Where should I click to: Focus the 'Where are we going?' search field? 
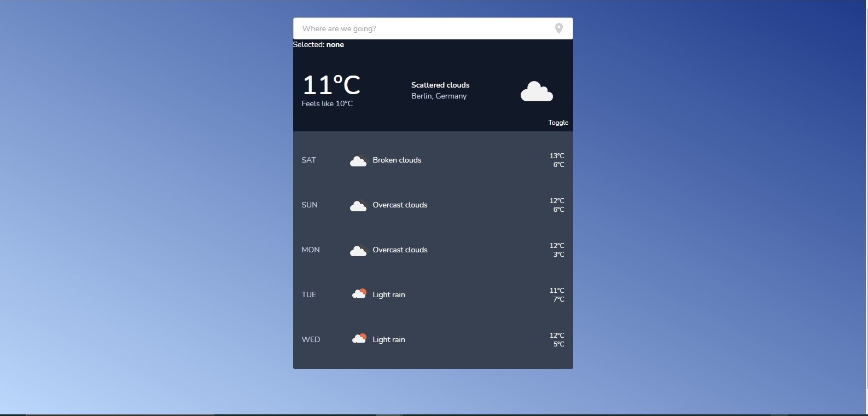click(421, 28)
